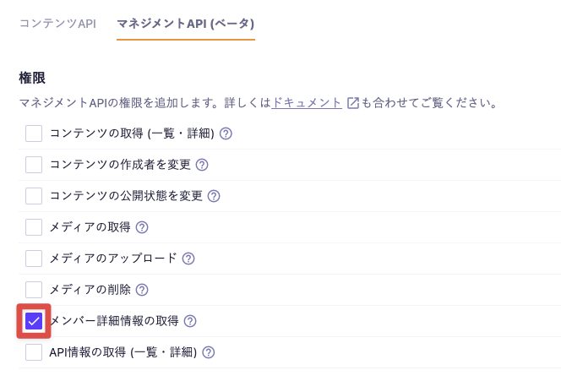Check the コンテンツの作成者を変更 permission
Viewport: 561px width, 392px height.
[34, 165]
